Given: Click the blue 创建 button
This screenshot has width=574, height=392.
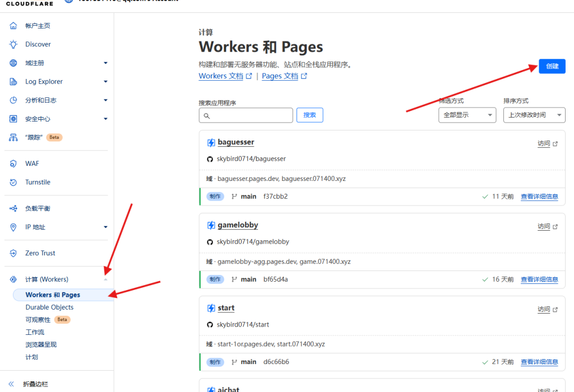Looking at the screenshot, I should point(552,66).
